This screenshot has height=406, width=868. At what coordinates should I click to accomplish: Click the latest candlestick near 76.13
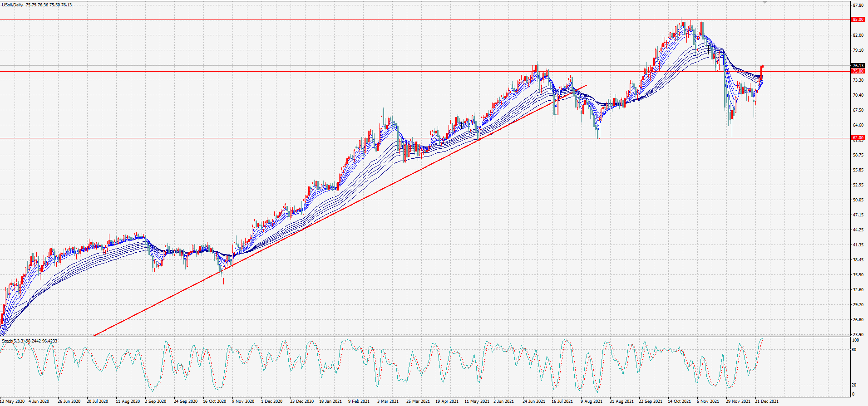point(763,67)
